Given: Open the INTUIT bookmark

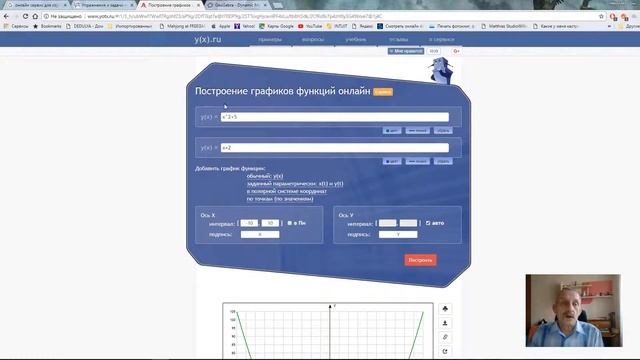Looking at the screenshot, I should tap(337, 26).
